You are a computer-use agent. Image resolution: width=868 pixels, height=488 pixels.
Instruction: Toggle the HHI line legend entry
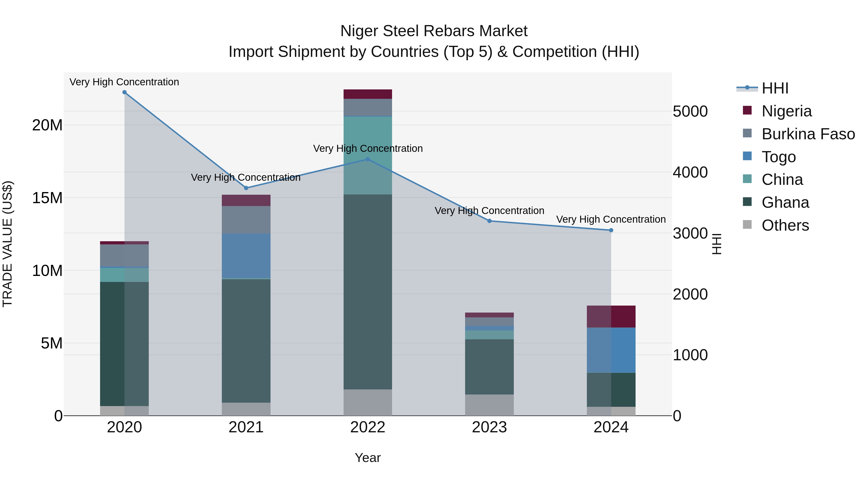coord(763,88)
